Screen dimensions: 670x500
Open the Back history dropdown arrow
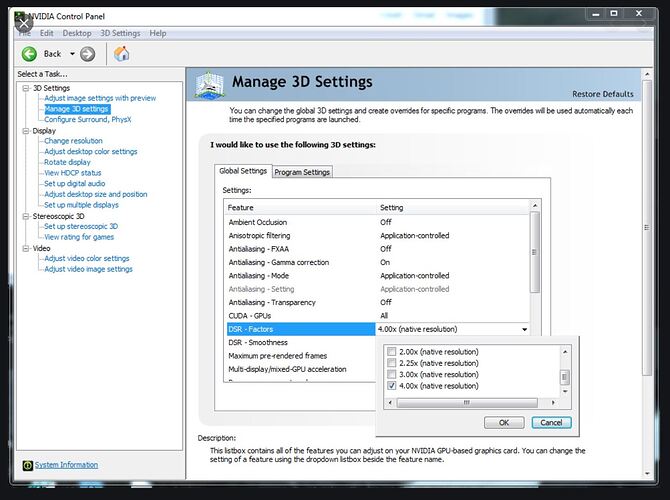[x=72, y=54]
